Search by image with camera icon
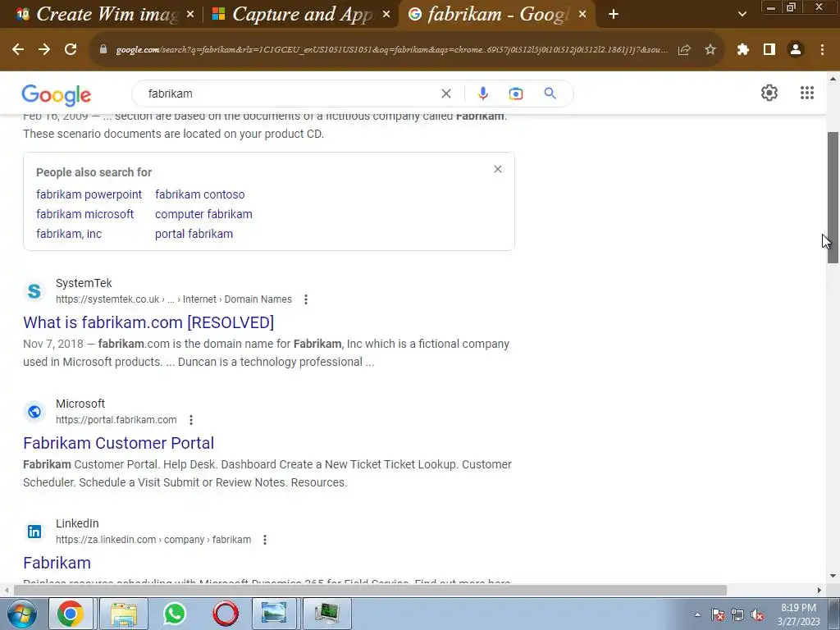The height and width of the screenshot is (630, 840). point(515,94)
